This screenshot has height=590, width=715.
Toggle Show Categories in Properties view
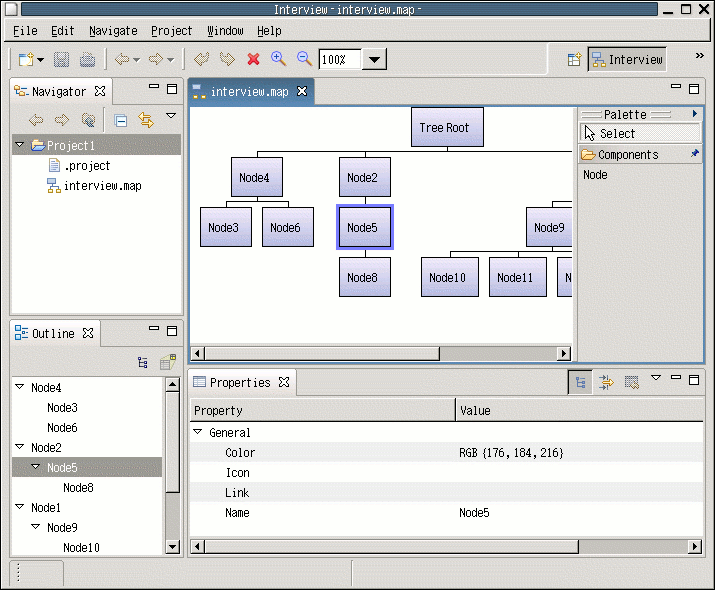pyautogui.click(x=580, y=382)
